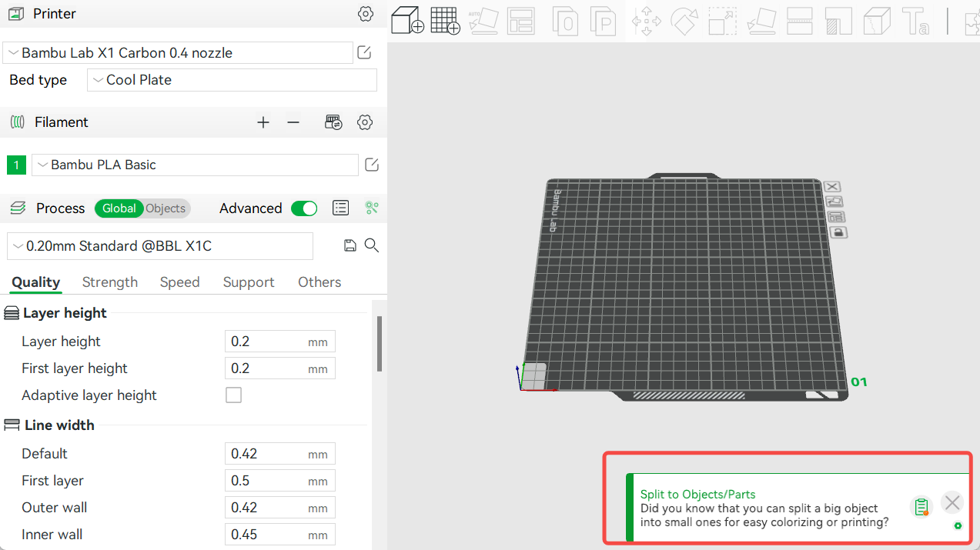Switch to the Quality tab
The height and width of the screenshot is (550, 980).
[35, 282]
